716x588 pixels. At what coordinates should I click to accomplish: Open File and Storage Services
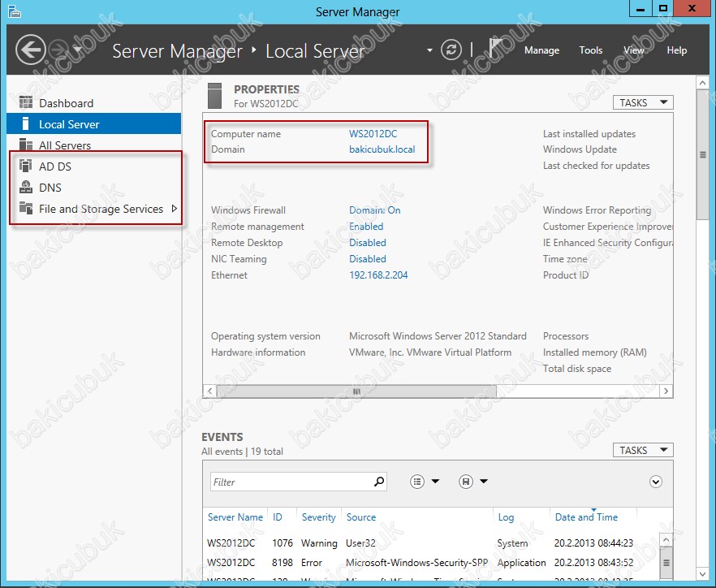(x=93, y=209)
